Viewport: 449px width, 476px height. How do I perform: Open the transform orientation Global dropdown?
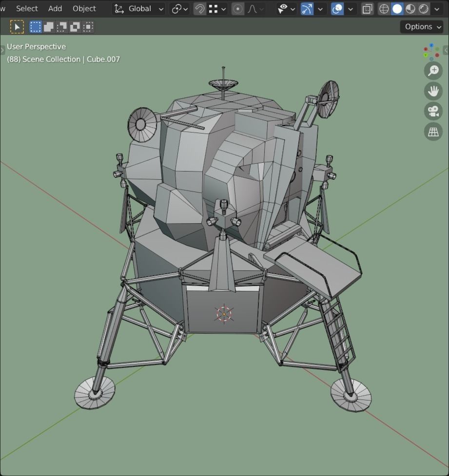(138, 8)
